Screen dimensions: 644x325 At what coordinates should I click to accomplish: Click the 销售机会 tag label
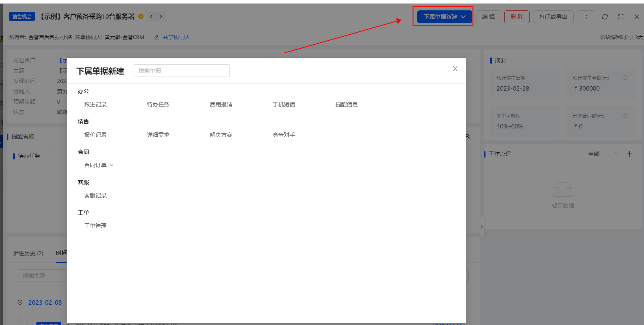tap(22, 16)
